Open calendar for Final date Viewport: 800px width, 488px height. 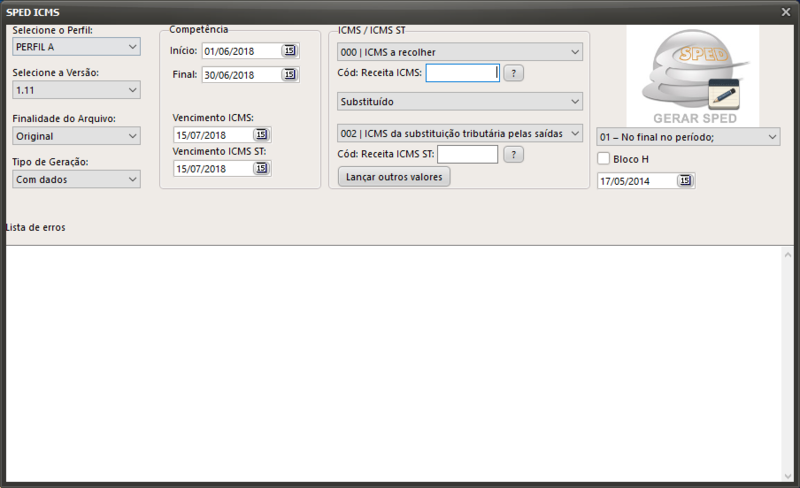[290, 75]
